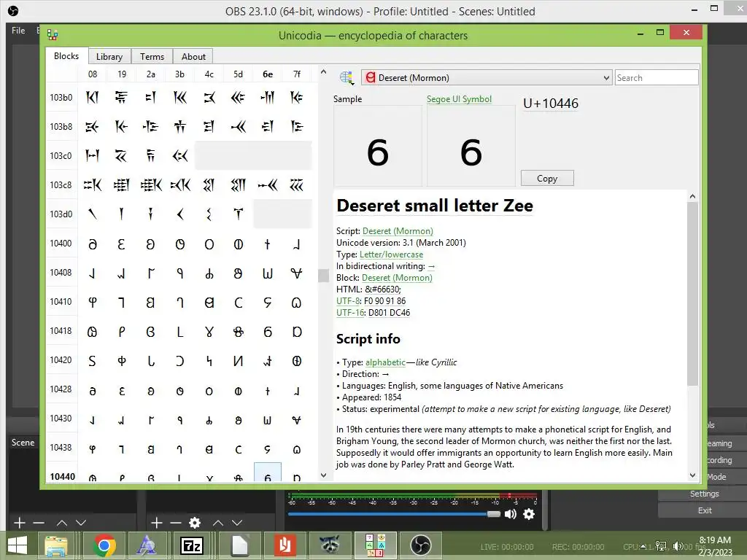Click the taskbar clock showing 8:19 AM

pos(715,546)
